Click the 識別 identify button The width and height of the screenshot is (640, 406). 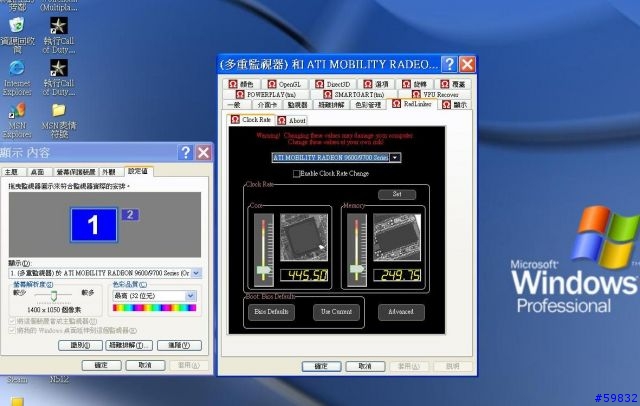pyautogui.click(x=80, y=345)
